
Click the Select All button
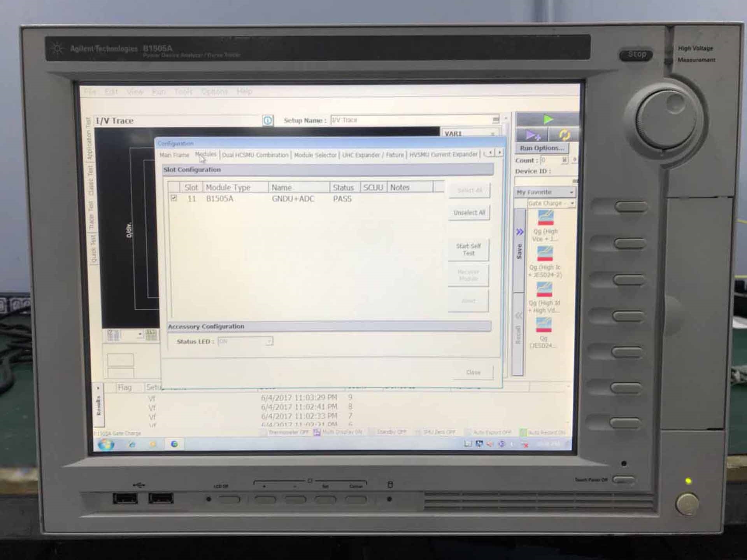[x=469, y=191]
